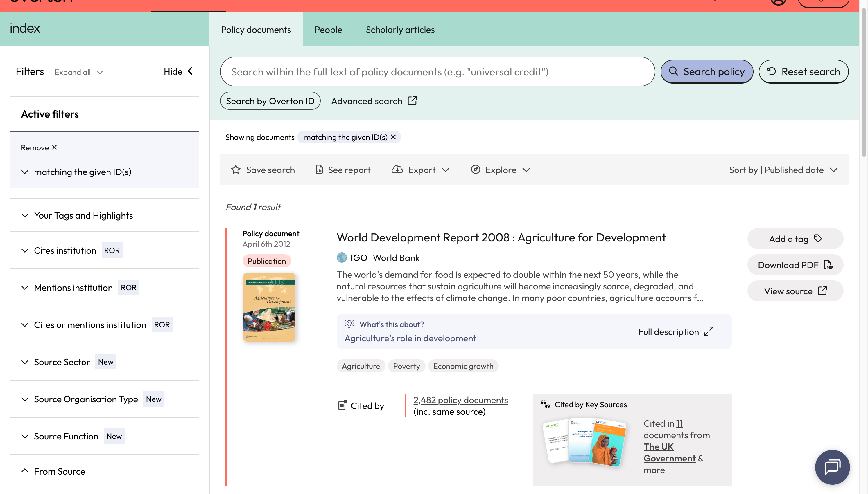Click the Add a tag button
The width and height of the screenshot is (868, 494).
pos(795,239)
